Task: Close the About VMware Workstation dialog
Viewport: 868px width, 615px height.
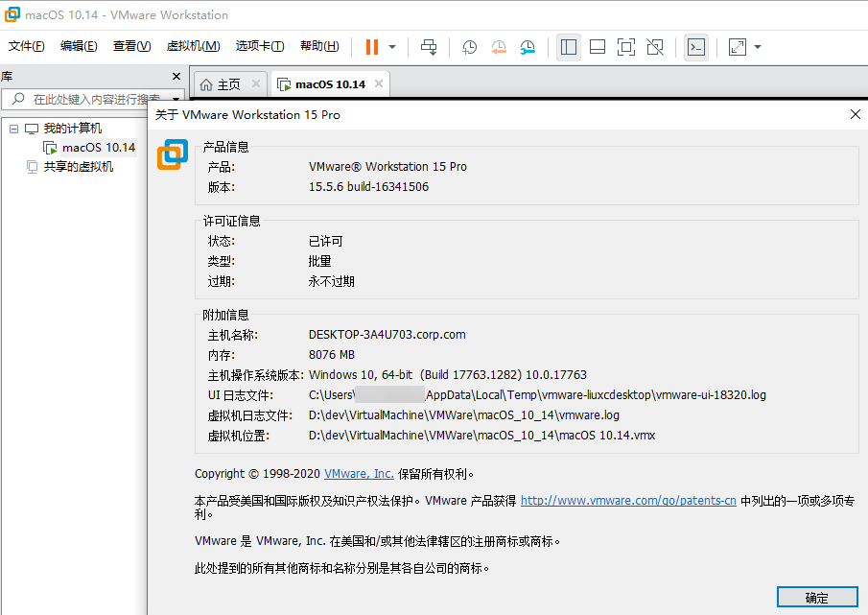Action: click(856, 114)
